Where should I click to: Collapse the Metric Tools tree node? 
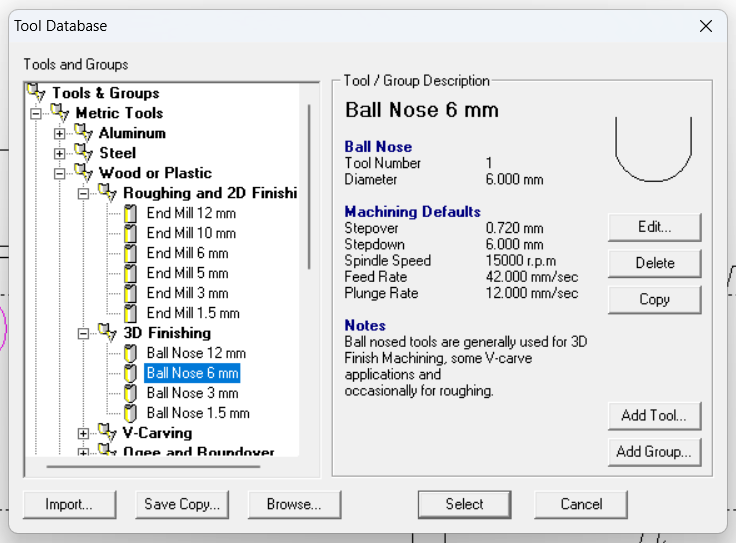[36, 114]
